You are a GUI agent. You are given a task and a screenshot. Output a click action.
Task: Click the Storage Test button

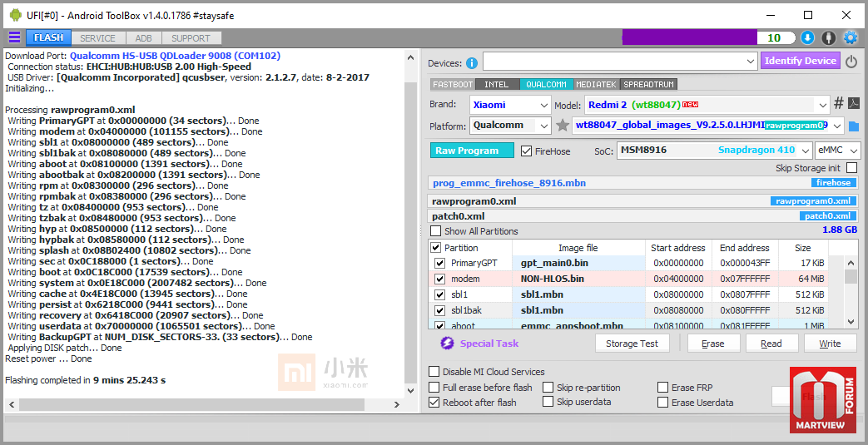[x=632, y=344]
